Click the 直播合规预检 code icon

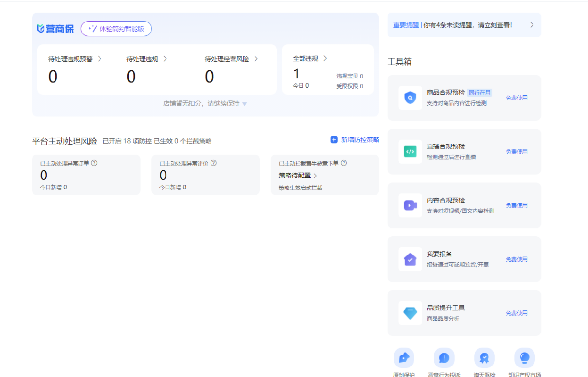click(x=410, y=152)
